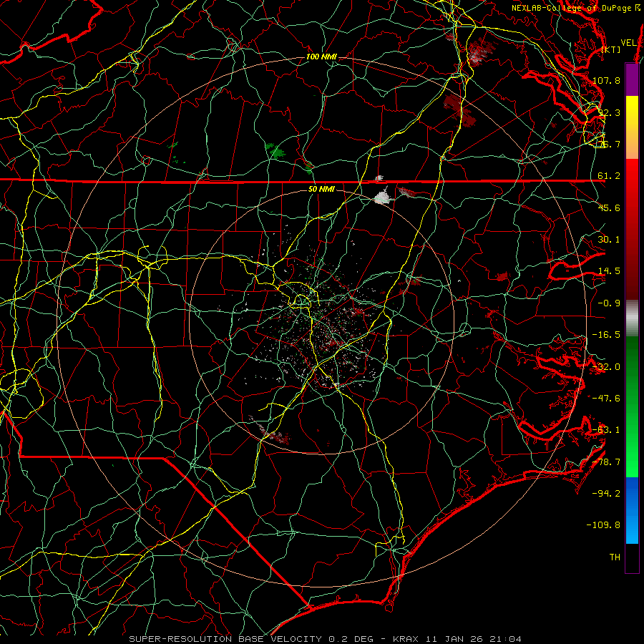Select the 61.2 velocity scale value
The image size is (644, 644).
click(x=609, y=176)
